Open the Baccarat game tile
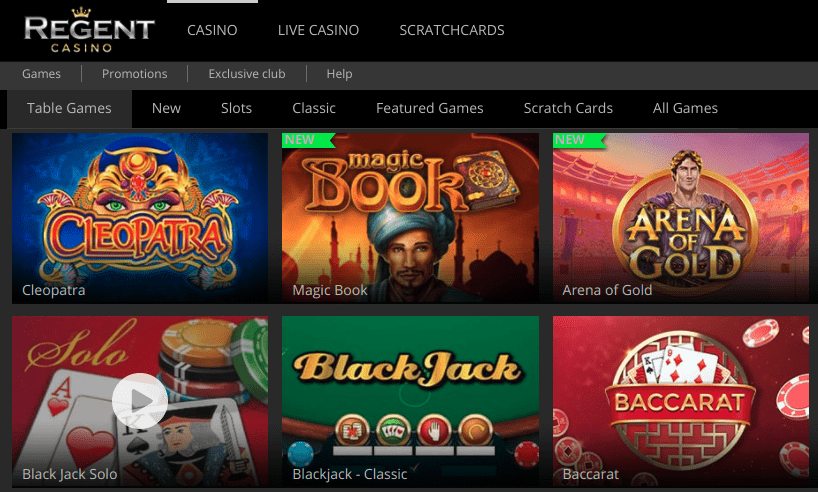818x492 pixels. (x=681, y=401)
